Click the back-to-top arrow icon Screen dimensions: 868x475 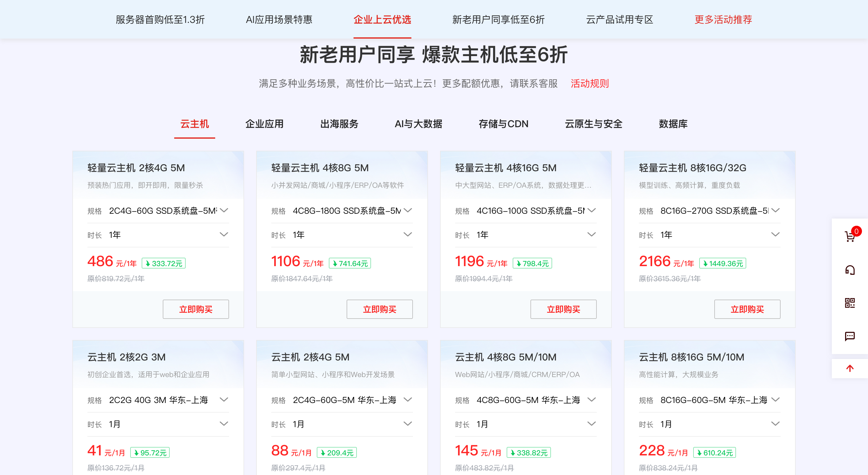[x=850, y=369]
